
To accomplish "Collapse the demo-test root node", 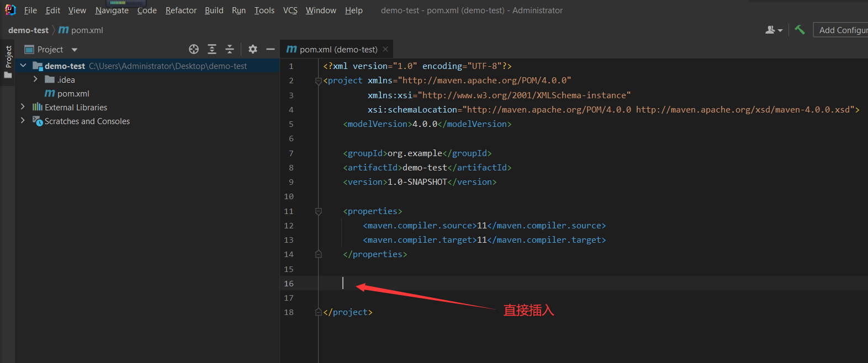I will point(23,66).
